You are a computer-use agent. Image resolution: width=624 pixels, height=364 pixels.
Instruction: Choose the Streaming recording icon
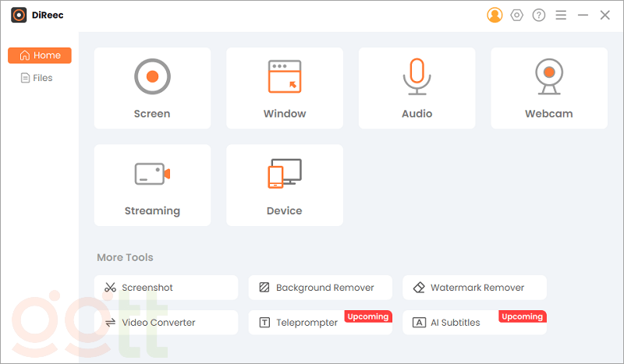click(152, 173)
